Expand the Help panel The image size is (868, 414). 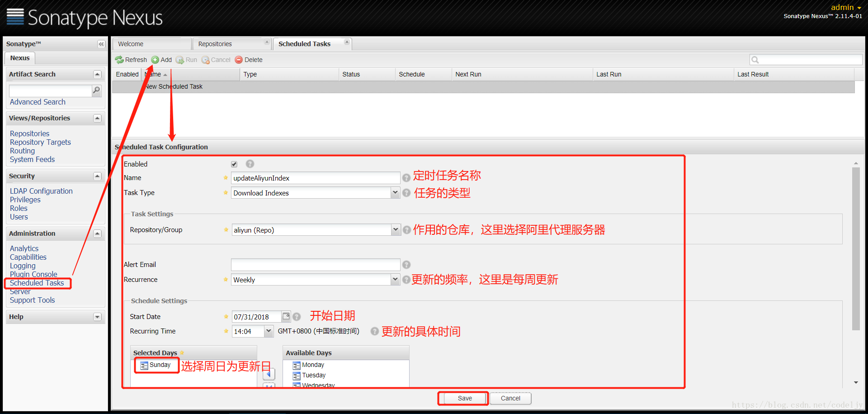(97, 317)
